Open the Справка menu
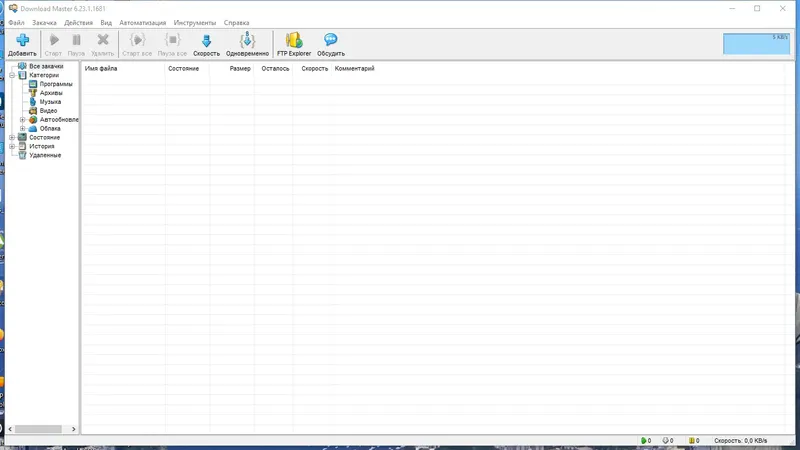 tap(236, 23)
